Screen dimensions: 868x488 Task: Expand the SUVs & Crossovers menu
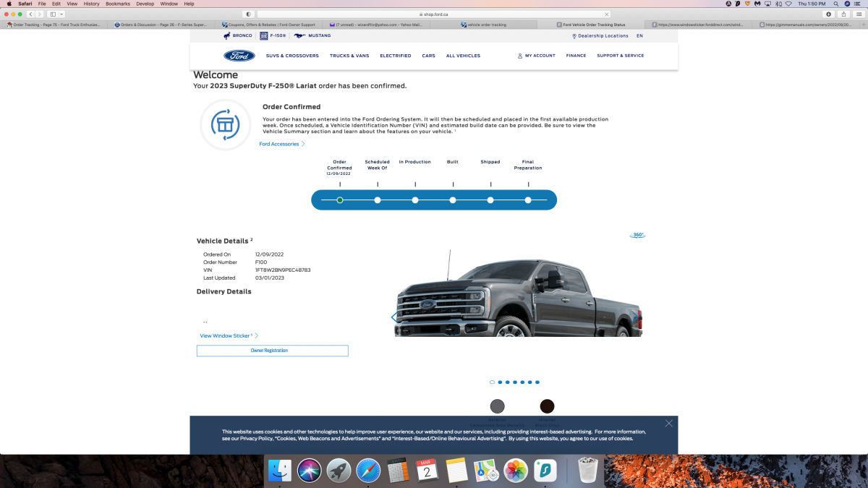(x=292, y=56)
